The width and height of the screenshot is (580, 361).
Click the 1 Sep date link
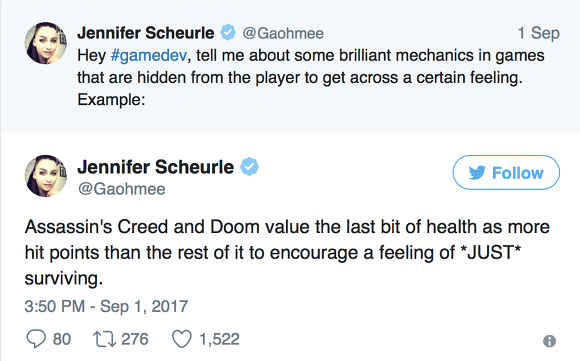coord(539,33)
